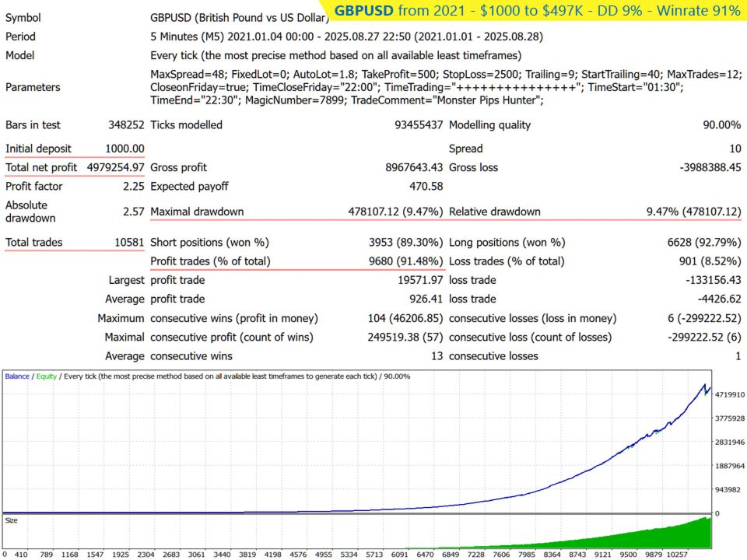The height and width of the screenshot is (560, 747).
Task: Select the Profit trades value 9680 (91.48%)
Action: click(x=406, y=261)
